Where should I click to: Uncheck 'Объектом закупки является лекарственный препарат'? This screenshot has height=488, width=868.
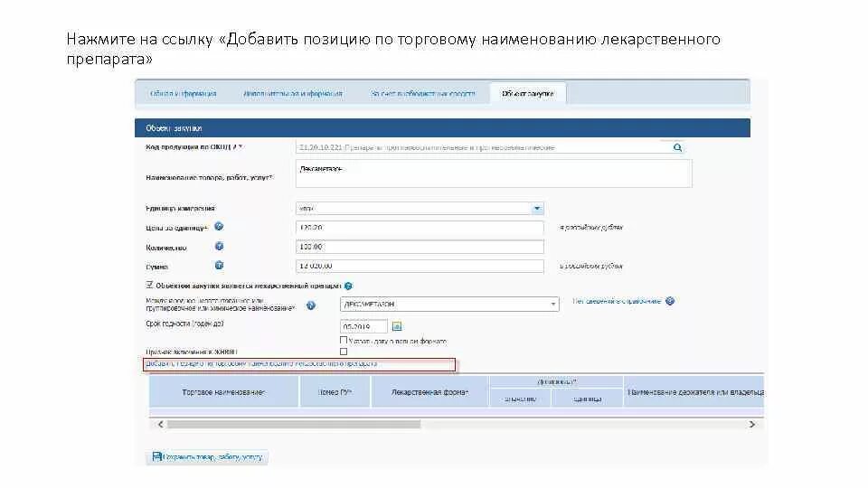coord(149,285)
